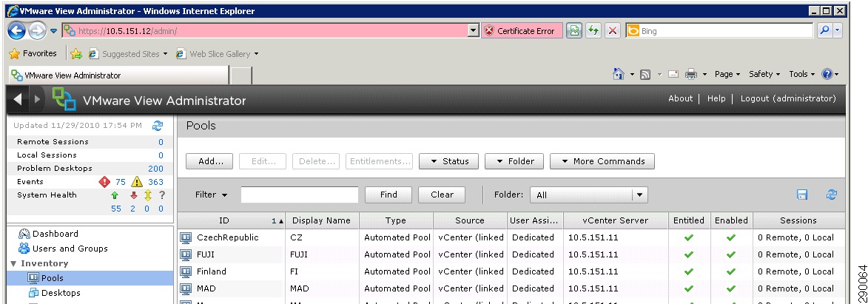Image resolution: width=868 pixels, height=304 pixels.
Task: Click the Compatibility View page icon
Action: (575, 31)
